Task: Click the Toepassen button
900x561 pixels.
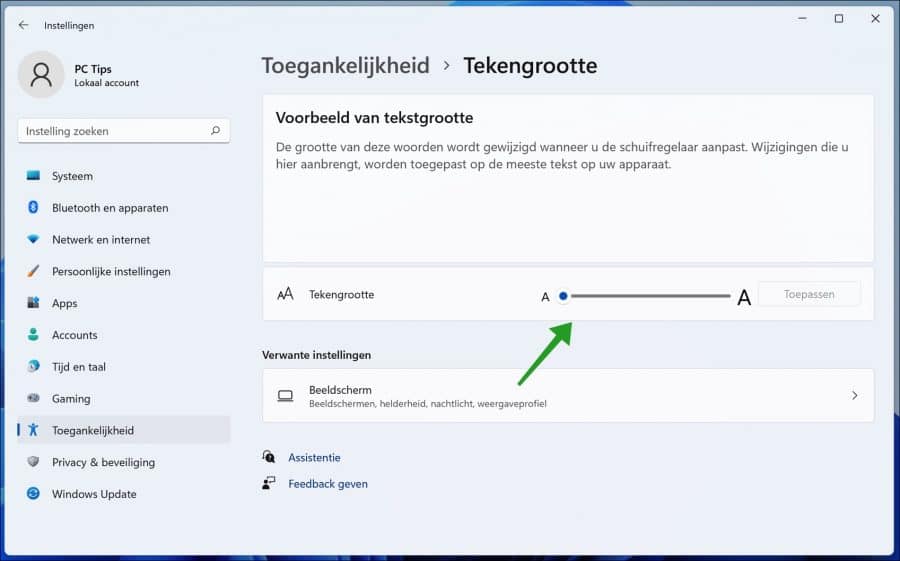Action: [809, 294]
